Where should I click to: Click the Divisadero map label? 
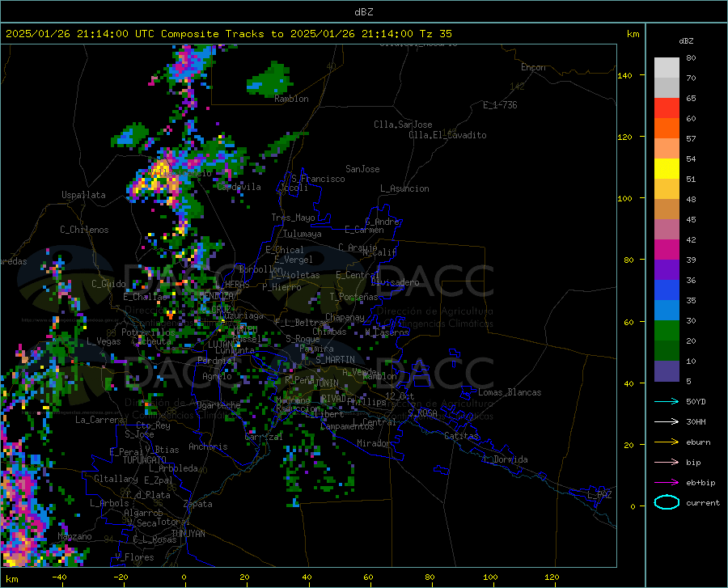(x=395, y=282)
